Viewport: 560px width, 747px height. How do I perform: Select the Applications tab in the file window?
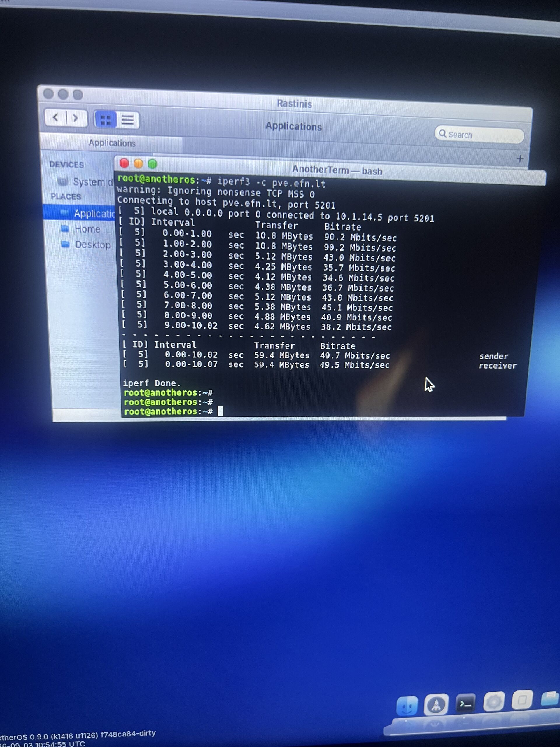tap(111, 143)
